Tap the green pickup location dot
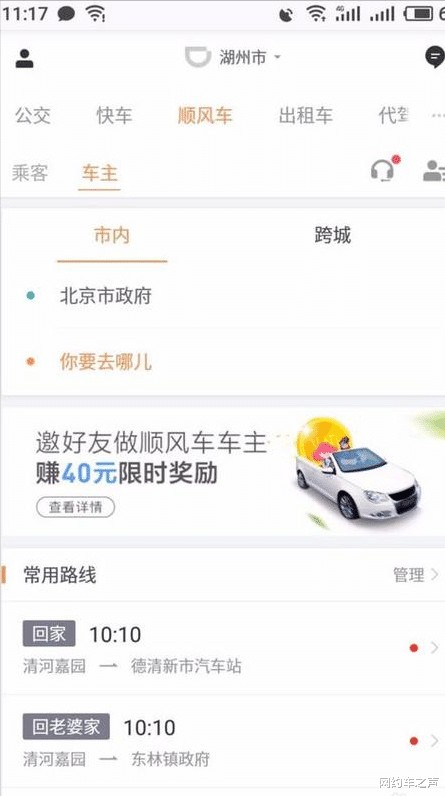The image size is (445, 796). [30, 295]
